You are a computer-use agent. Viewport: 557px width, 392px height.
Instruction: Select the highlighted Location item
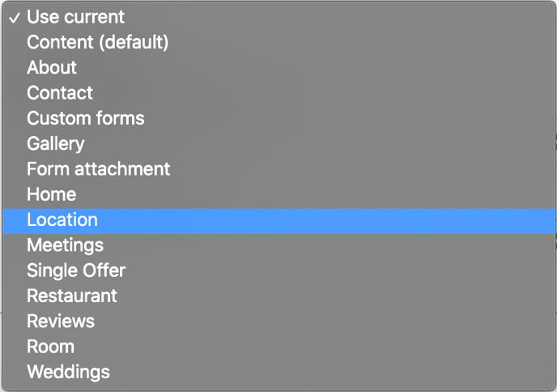pos(62,219)
